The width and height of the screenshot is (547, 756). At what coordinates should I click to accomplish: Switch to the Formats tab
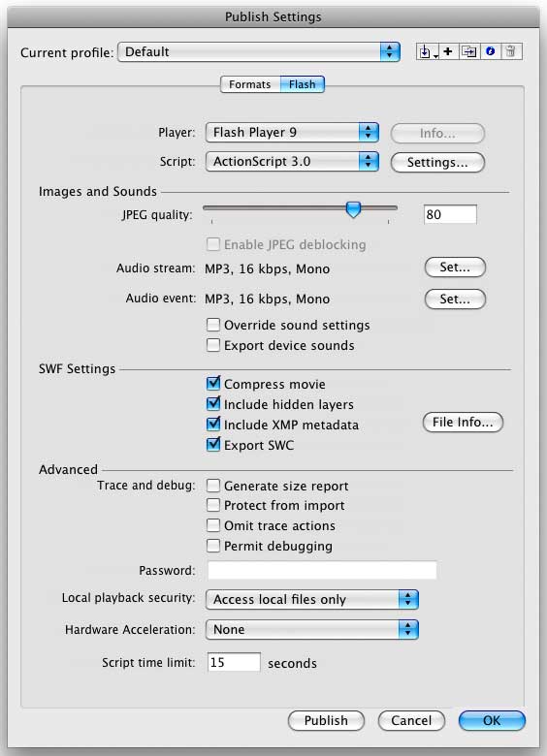250,84
